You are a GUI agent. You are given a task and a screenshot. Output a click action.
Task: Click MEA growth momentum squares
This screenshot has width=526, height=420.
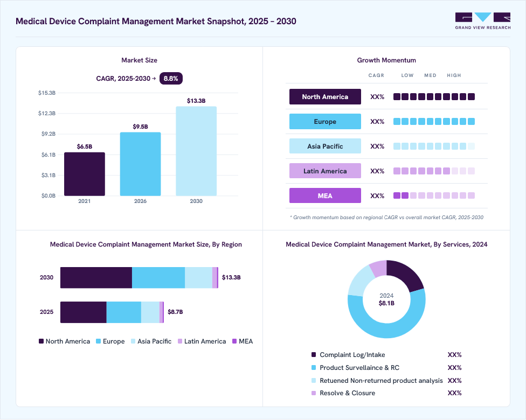(x=434, y=196)
